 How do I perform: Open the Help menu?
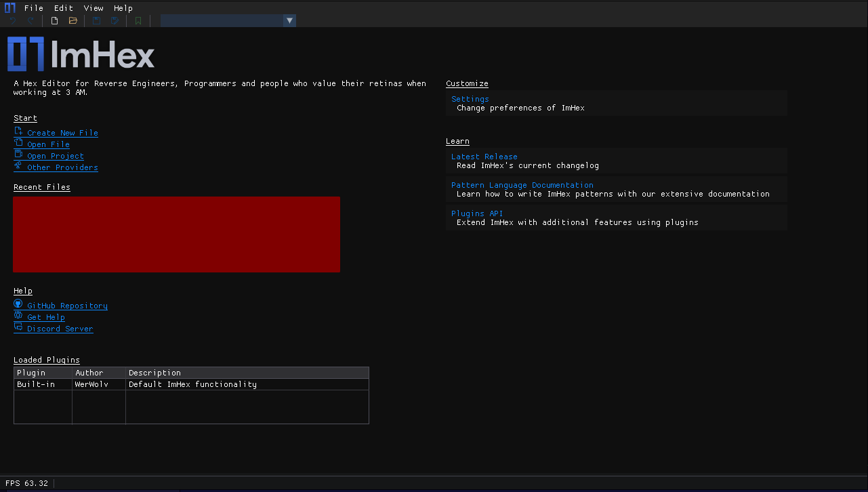(123, 8)
